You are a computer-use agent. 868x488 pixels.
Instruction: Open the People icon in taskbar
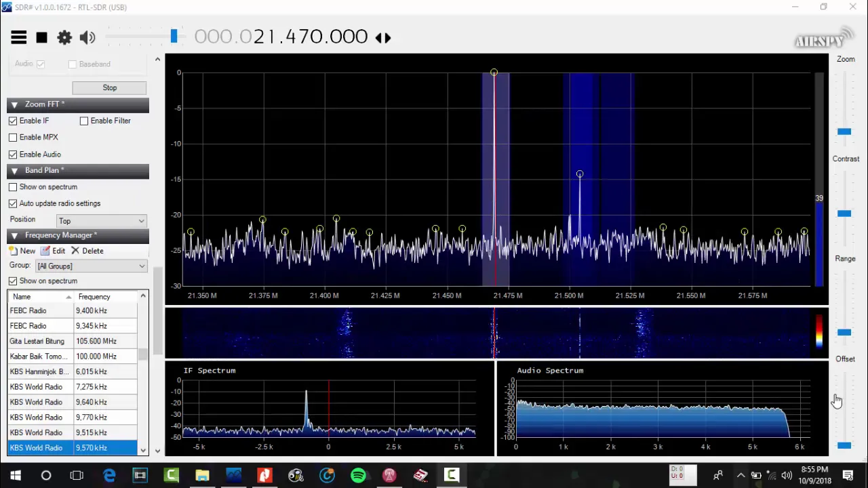pos(718,475)
